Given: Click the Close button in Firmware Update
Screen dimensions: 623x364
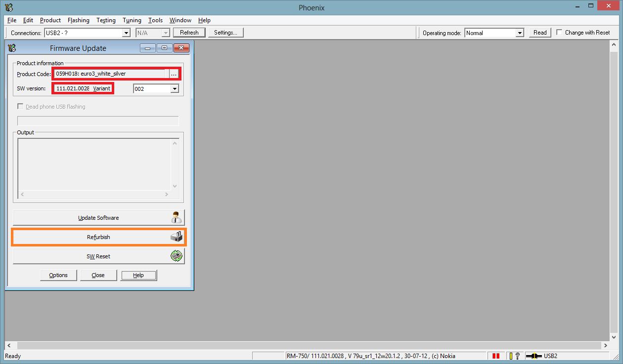Looking at the screenshot, I should click(x=98, y=275).
